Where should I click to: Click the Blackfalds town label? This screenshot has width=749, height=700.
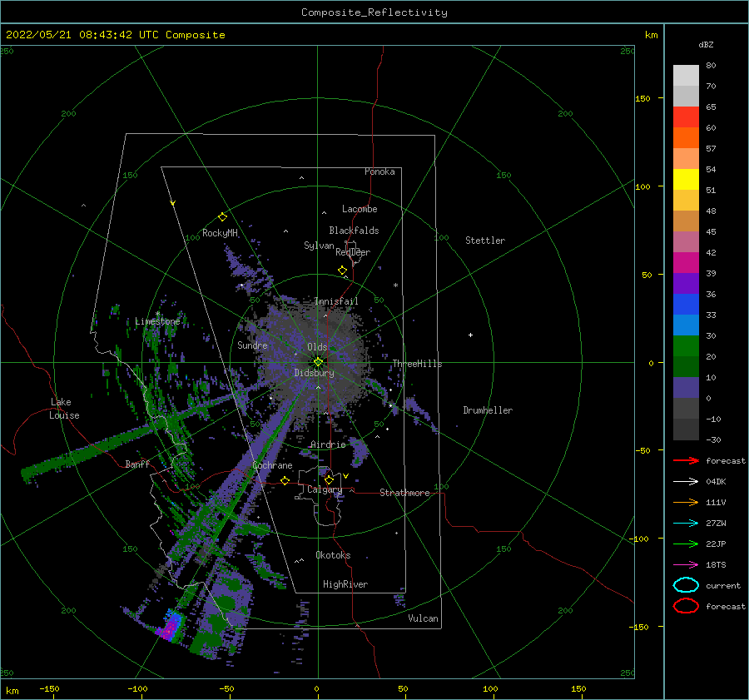354,231
